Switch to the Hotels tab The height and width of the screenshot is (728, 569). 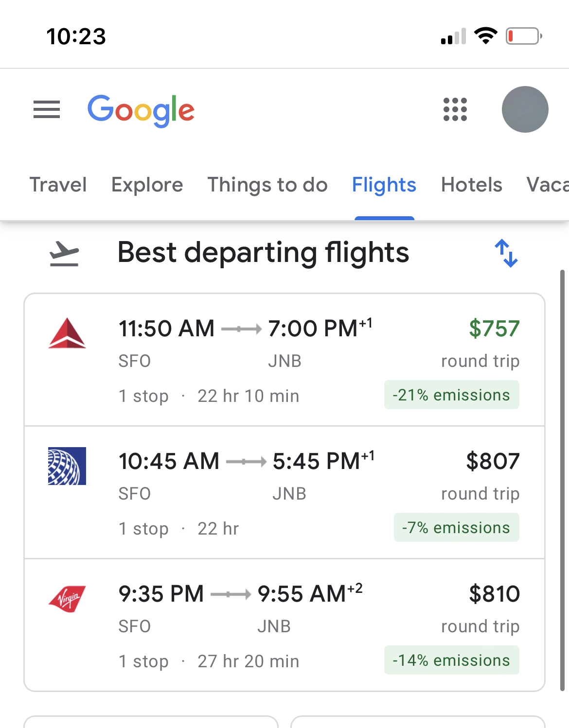tap(472, 185)
